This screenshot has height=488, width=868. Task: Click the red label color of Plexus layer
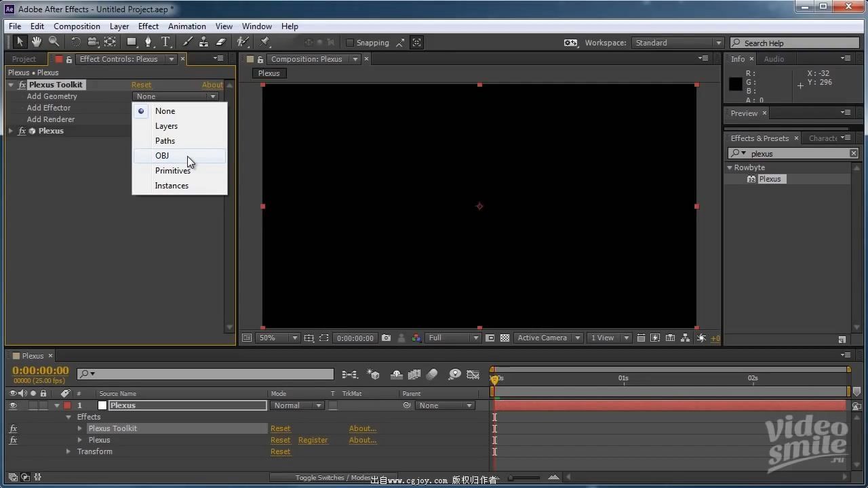click(x=67, y=405)
